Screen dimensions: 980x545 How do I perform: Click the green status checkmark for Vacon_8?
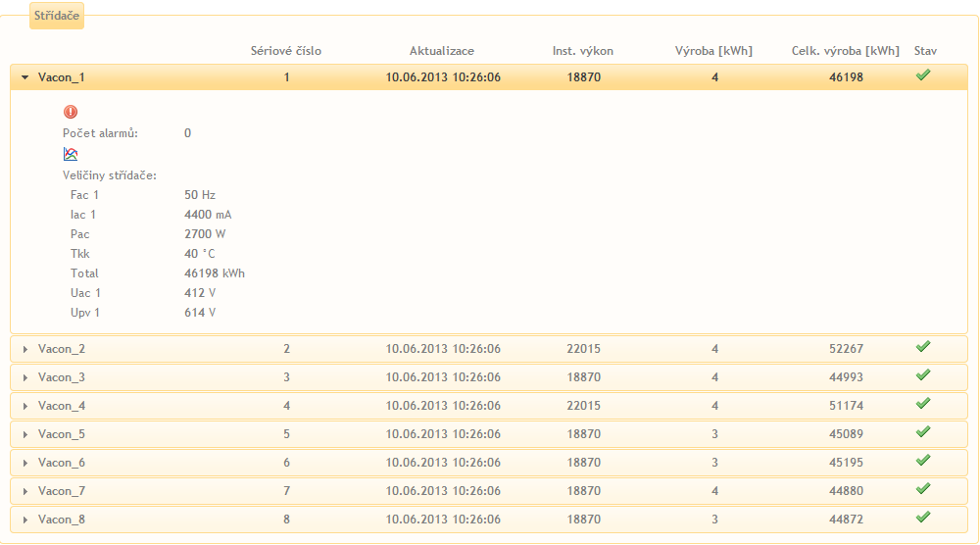[x=922, y=518]
